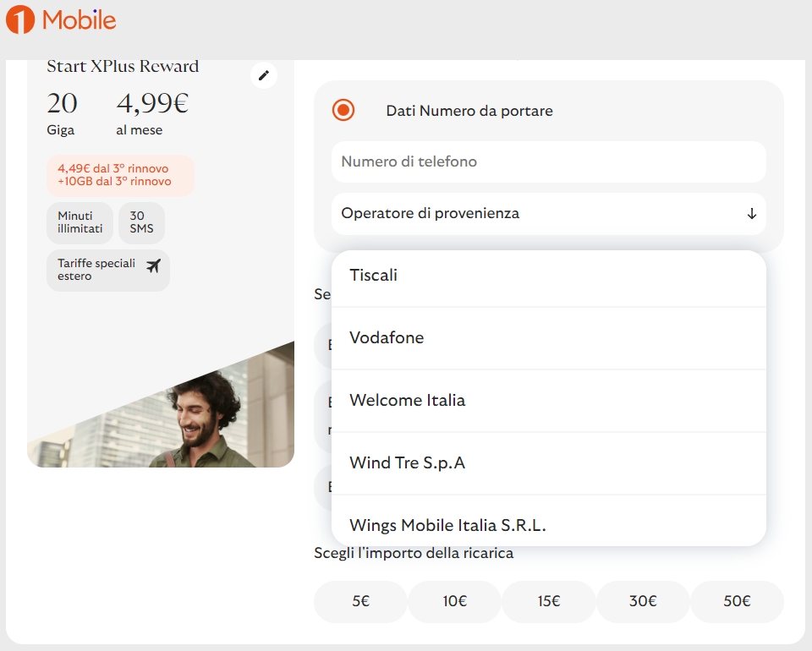Choose Vodafone from the operator list

click(548, 338)
